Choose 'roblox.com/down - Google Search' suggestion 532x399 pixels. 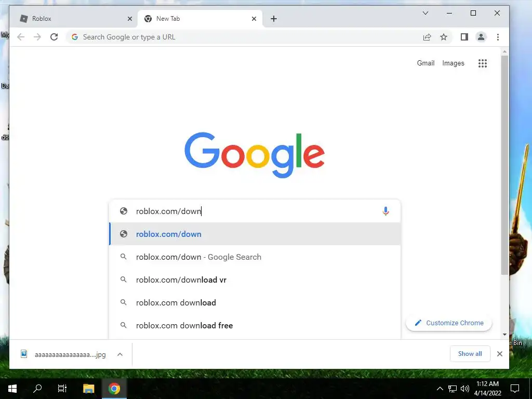255,257
